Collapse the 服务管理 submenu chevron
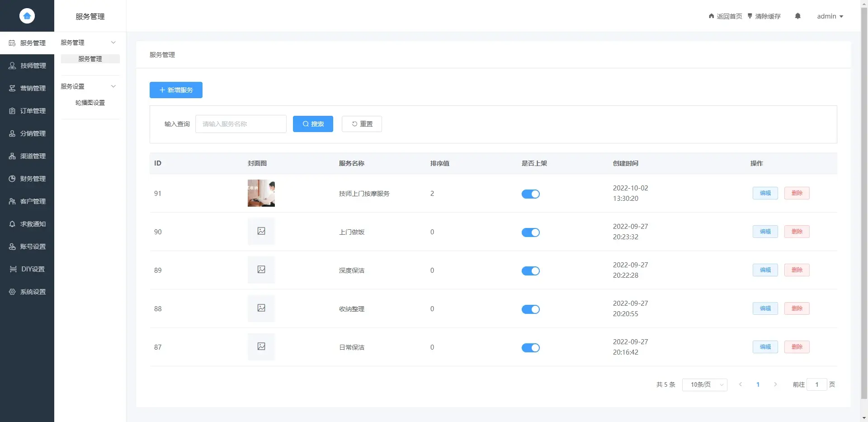The height and width of the screenshot is (422, 868). [113, 43]
